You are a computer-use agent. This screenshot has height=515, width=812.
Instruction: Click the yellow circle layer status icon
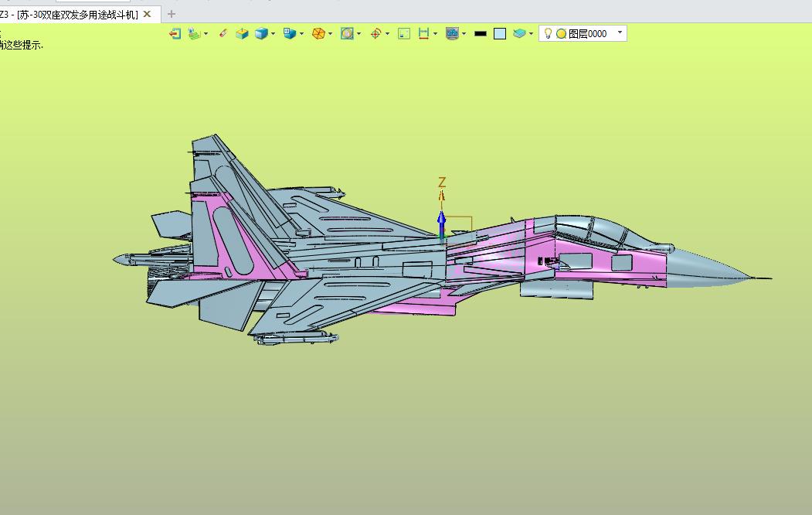point(561,34)
